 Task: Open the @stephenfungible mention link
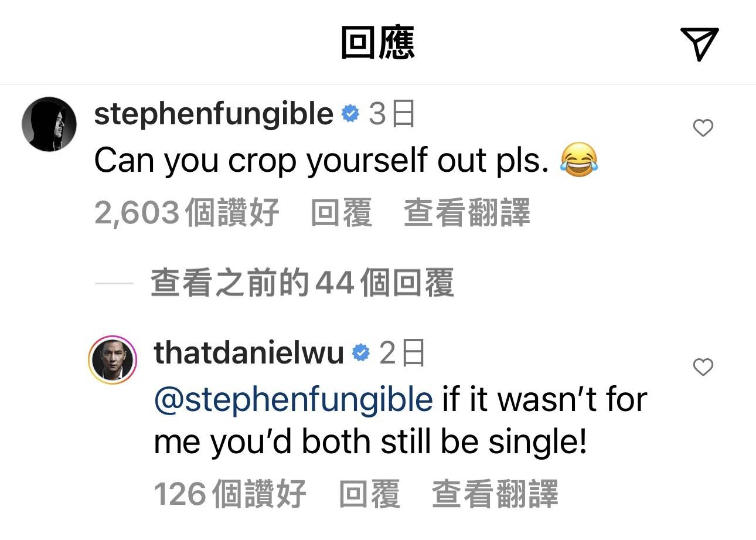(293, 400)
